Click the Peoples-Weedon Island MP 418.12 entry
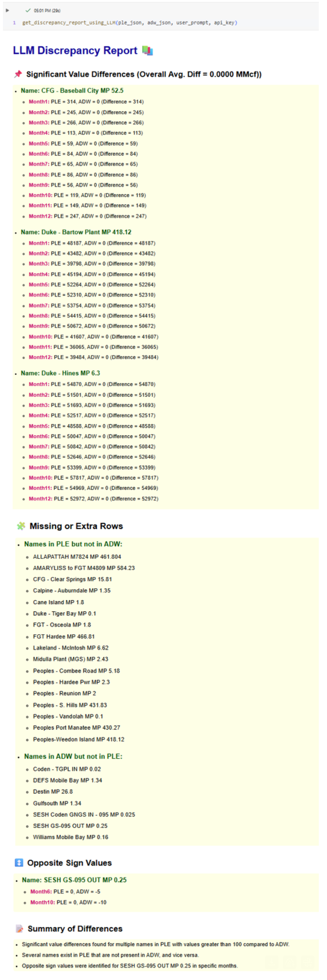327x980 pixels. click(78, 739)
